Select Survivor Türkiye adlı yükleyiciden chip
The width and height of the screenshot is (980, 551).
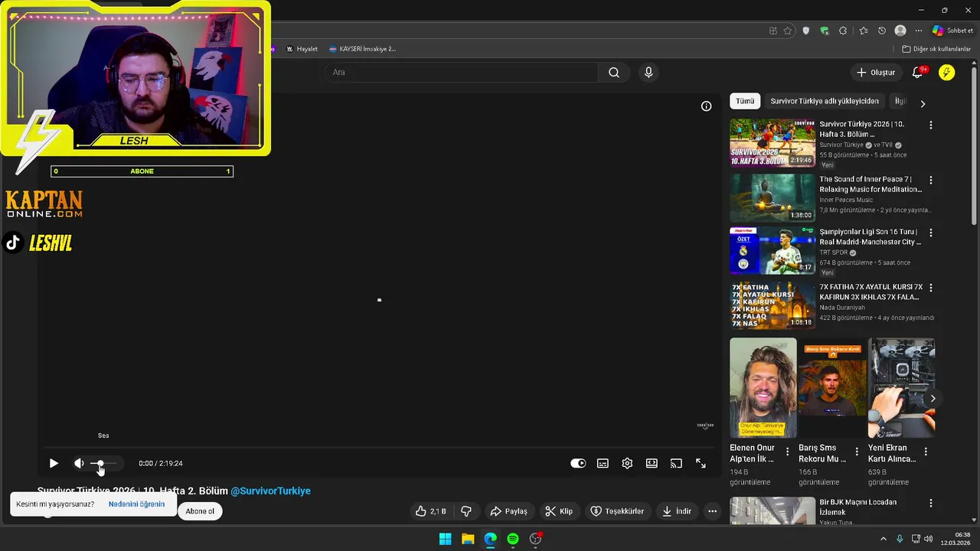[x=825, y=101]
